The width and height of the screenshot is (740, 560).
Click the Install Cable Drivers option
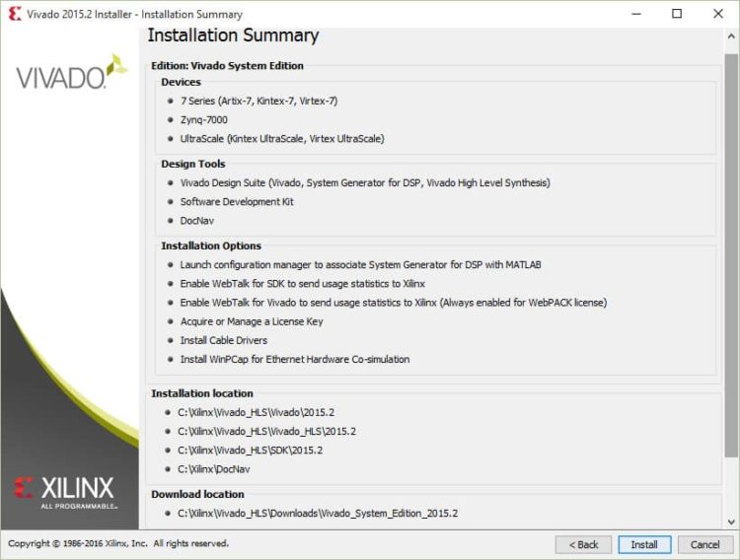tap(223, 340)
